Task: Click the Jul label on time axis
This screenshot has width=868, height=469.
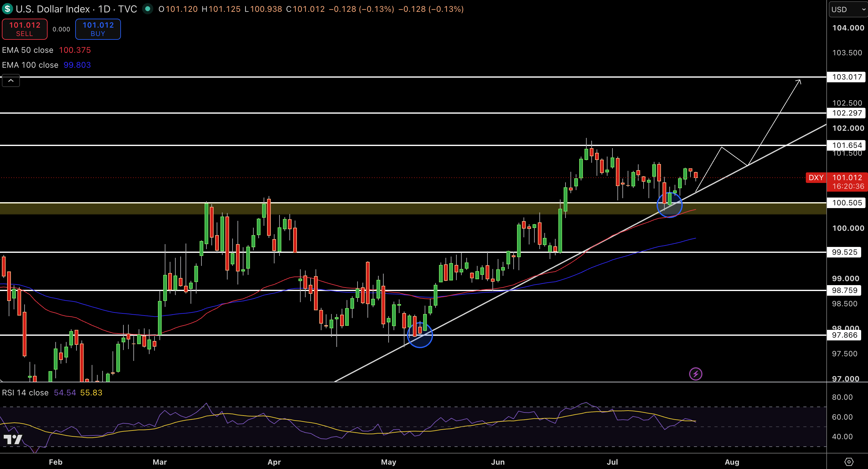Action: [612, 462]
